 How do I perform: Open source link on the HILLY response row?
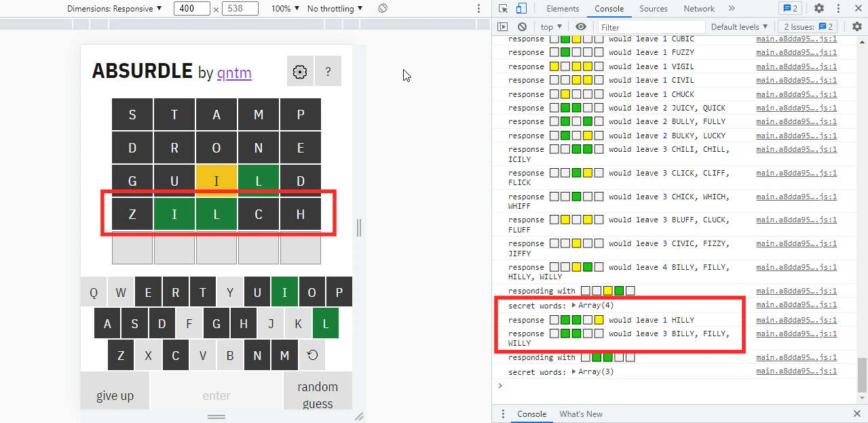[797, 320]
